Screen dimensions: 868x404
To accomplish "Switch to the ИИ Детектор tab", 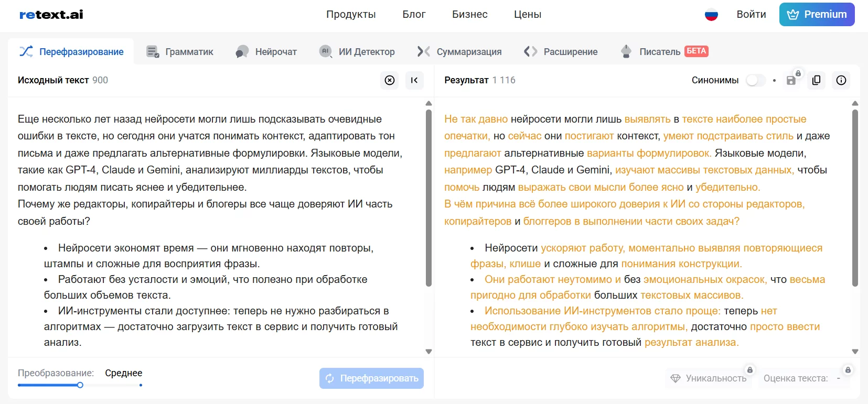I will pos(357,52).
